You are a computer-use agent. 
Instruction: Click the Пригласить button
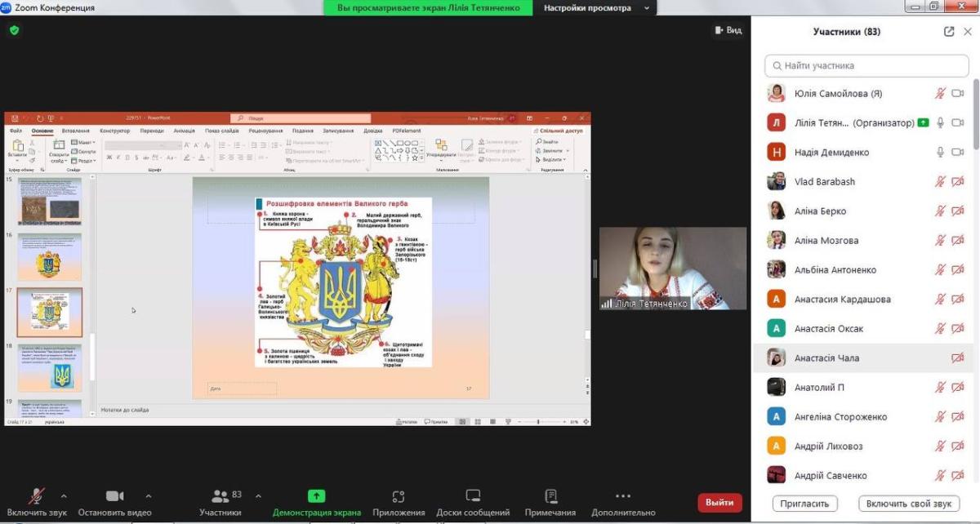[805, 504]
